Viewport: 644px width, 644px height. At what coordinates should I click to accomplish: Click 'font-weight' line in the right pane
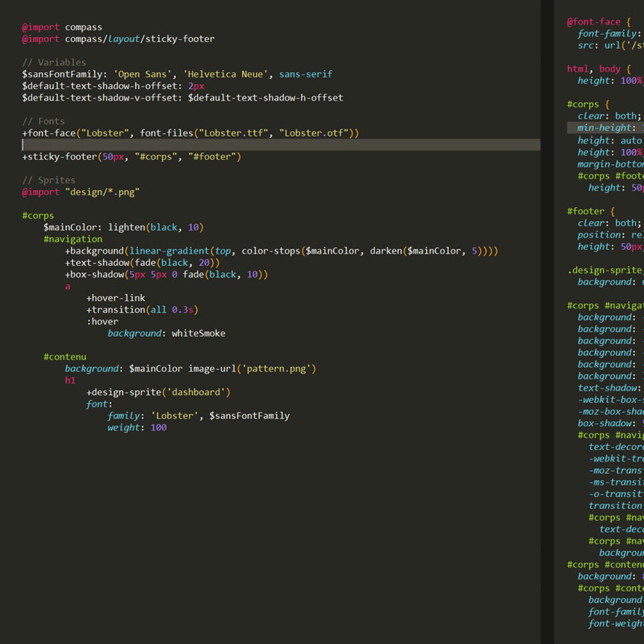tap(616, 624)
